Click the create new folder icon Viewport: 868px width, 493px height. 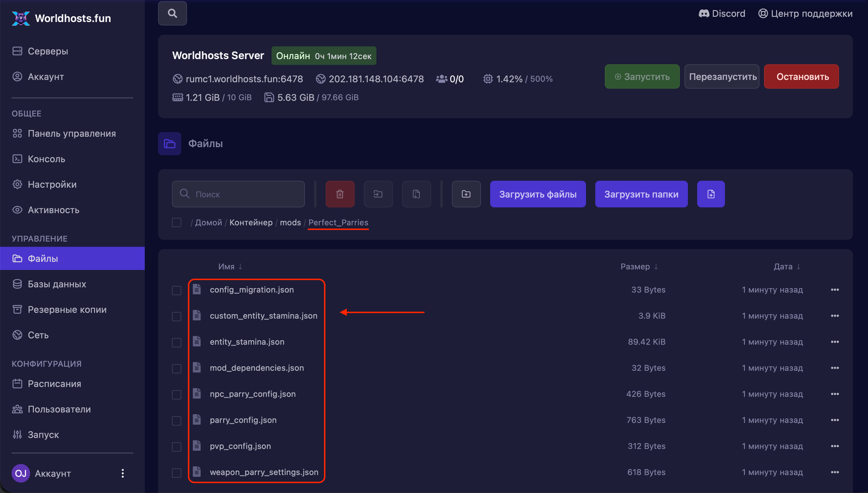[466, 194]
